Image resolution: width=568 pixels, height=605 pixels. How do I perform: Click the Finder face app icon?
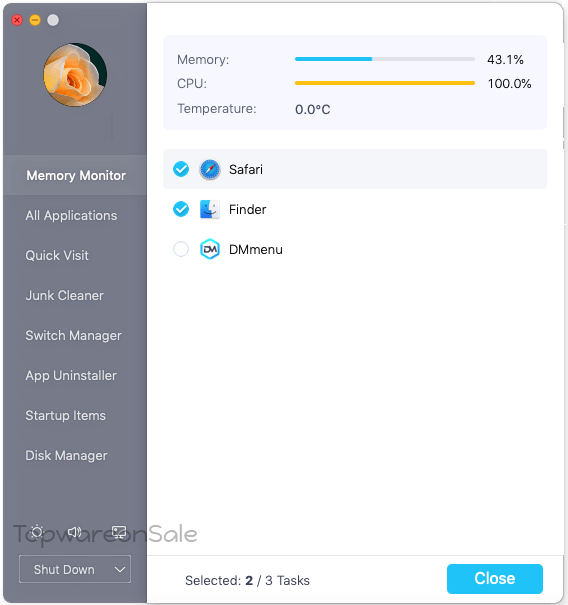(210, 210)
